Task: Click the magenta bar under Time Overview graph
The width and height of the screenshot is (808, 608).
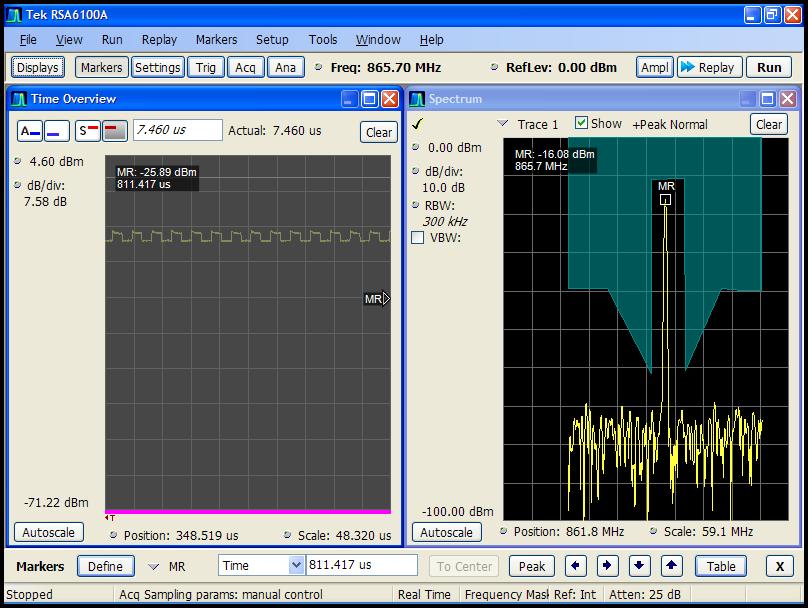Action: (247, 511)
